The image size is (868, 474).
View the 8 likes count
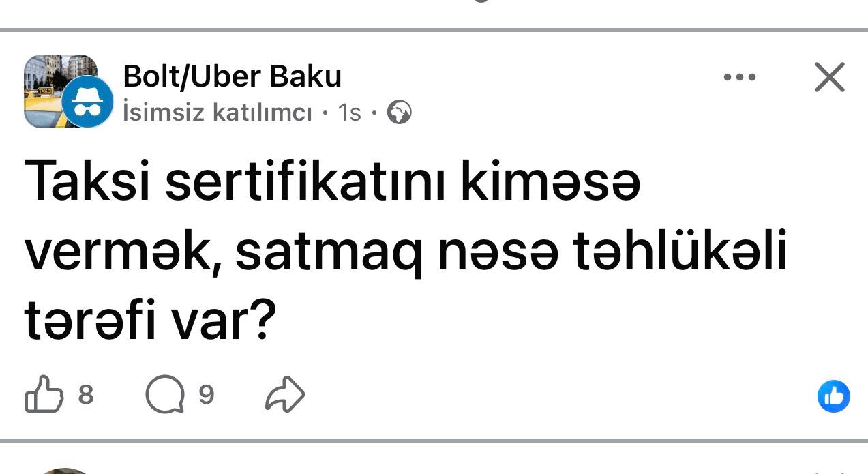pyautogui.click(x=86, y=394)
